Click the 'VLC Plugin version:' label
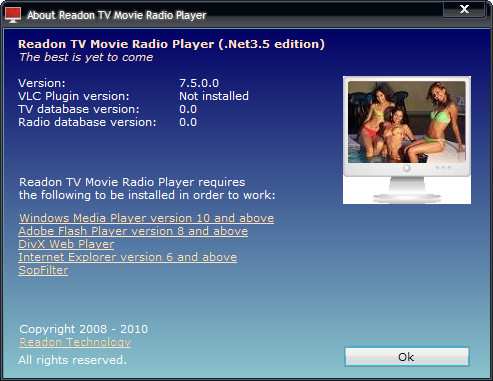The image size is (493, 381). tap(74, 96)
